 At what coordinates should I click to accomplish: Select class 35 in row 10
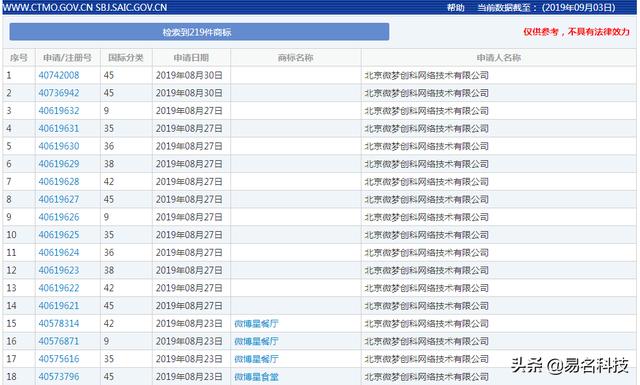109,235
